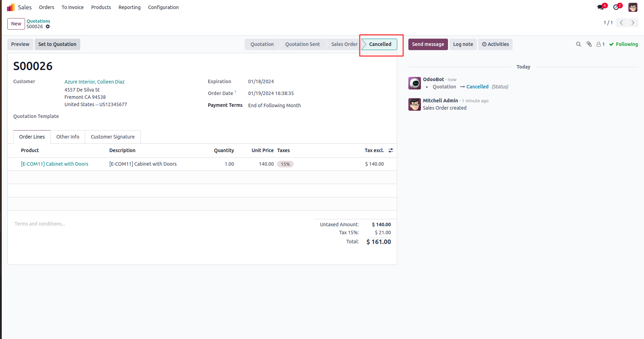Screen dimensions: 644x339
Task: Switch to the Other Info tab
Action: [x=68, y=137]
